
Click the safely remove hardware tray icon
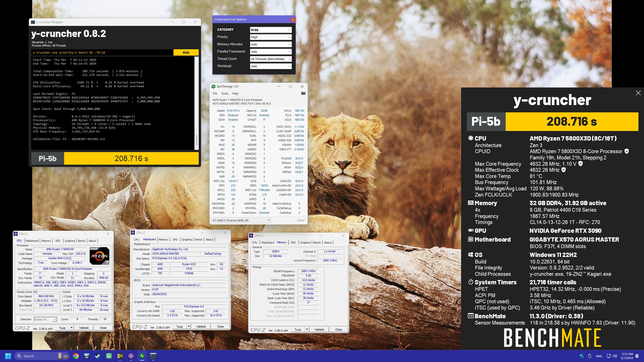(590, 356)
